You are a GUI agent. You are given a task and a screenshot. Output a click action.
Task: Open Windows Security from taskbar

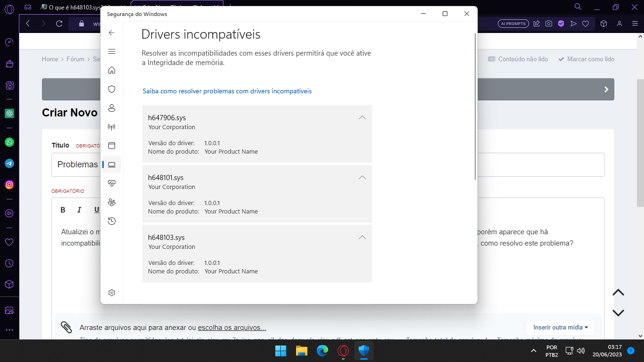click(363, 351)
